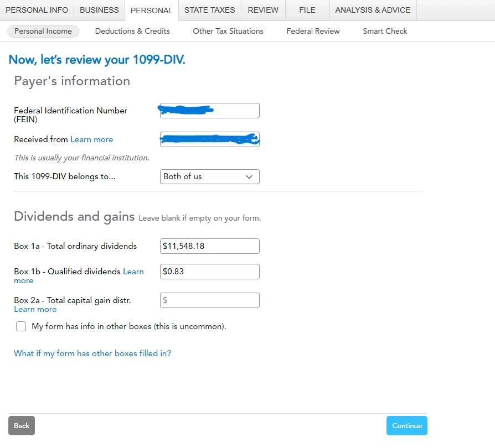Open 'What if my form has other boxes filled in?'
This screenshot has width=495, height=448.
click(92, 353)
